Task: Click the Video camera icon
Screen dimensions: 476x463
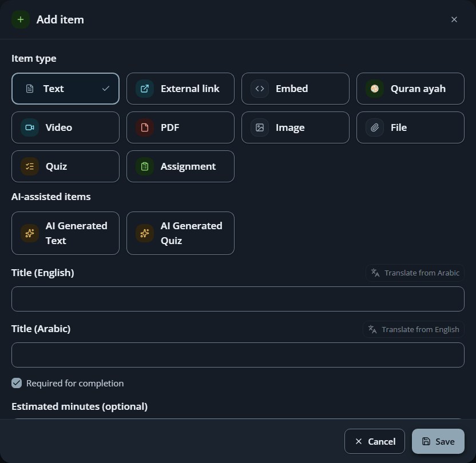Action: pyautogui.click(x=30, y=127)
